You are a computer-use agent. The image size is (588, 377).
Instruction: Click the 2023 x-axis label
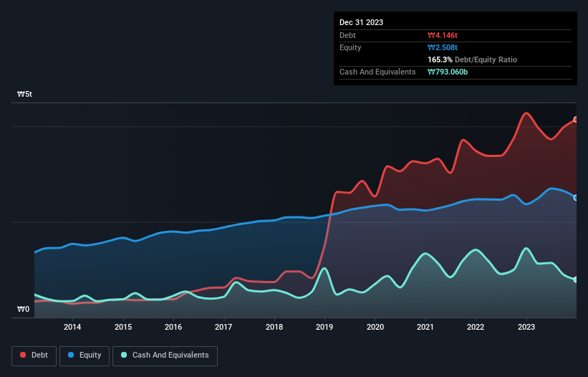(526, 327)
